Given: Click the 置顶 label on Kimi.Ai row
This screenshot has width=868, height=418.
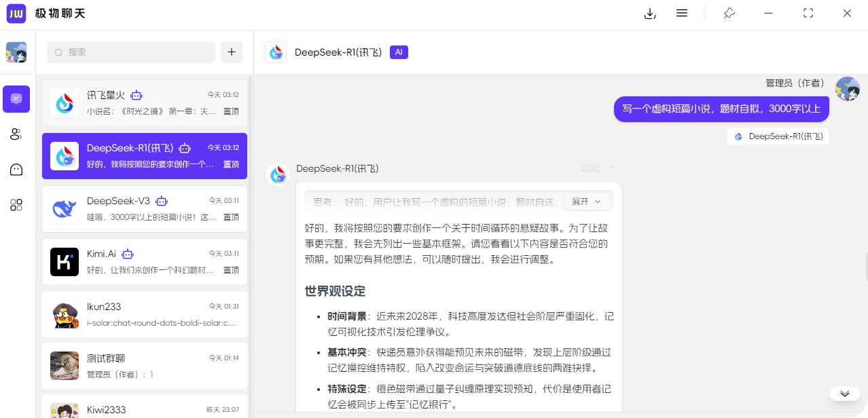Looking at the screenshot, I should 231,270.
